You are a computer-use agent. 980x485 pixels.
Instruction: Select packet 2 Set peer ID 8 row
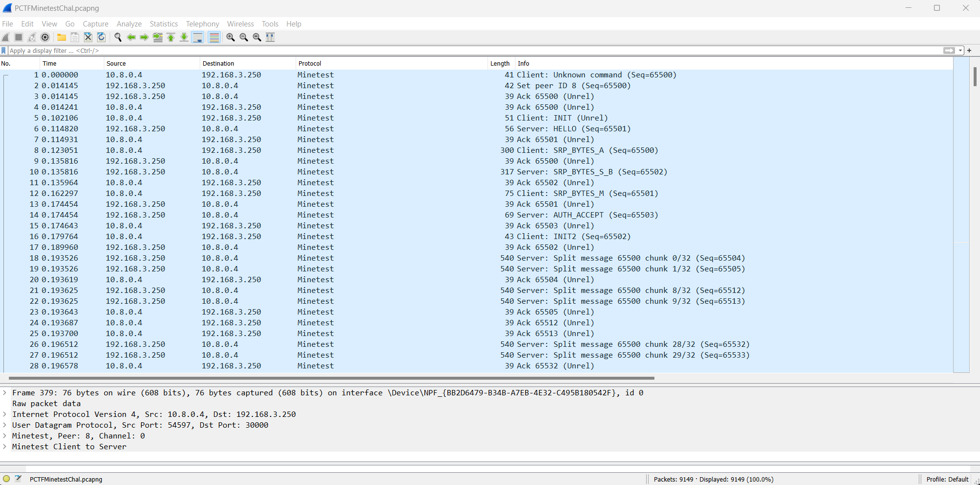(476, 85)
